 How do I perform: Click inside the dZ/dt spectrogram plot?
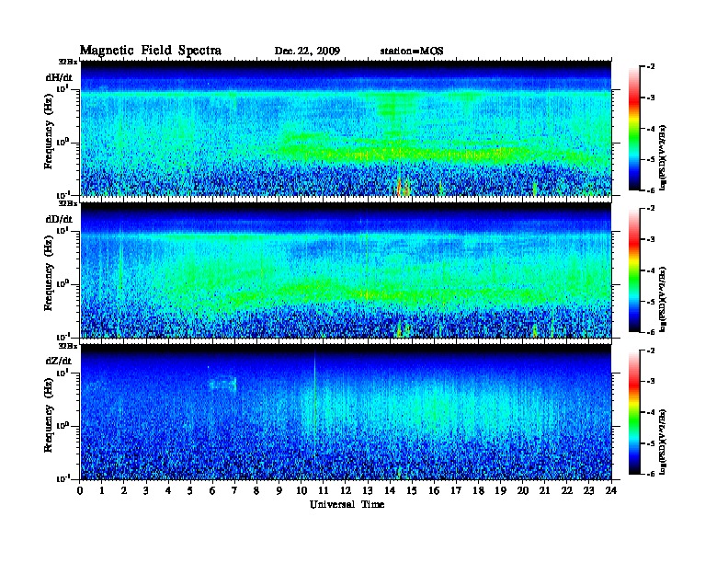pyautogui.click(x=346, y=412)
